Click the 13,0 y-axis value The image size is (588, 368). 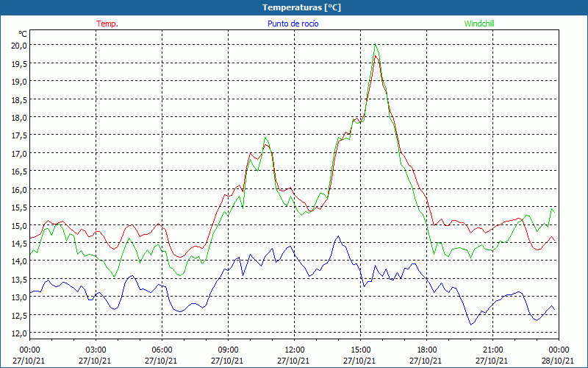click(20, 297)
